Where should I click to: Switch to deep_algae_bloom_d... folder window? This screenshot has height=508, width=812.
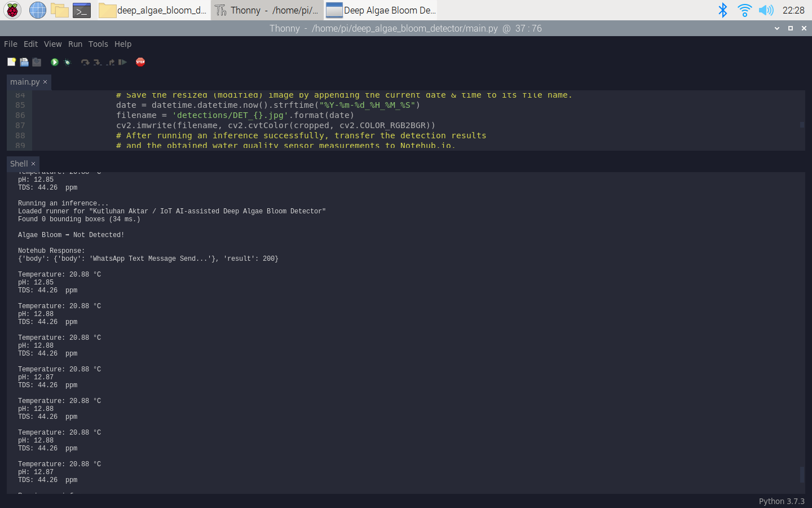(153, 10)
